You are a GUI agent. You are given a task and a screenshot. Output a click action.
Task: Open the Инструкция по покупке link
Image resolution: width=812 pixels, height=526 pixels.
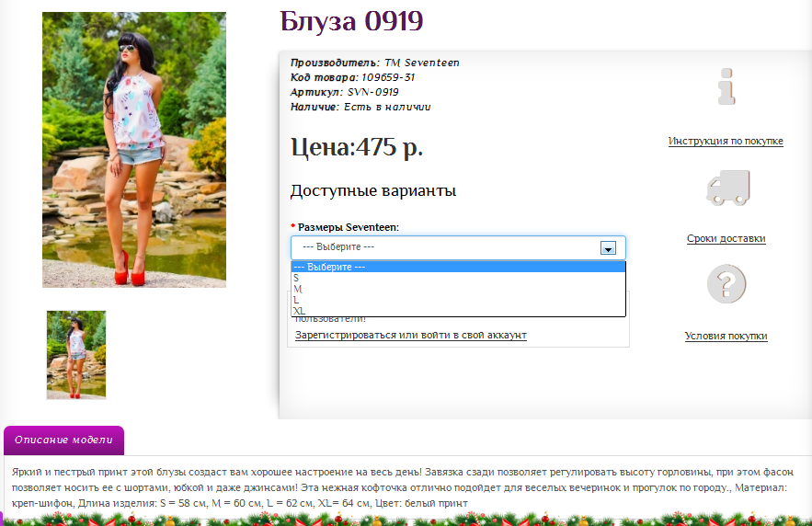(726, 141)
